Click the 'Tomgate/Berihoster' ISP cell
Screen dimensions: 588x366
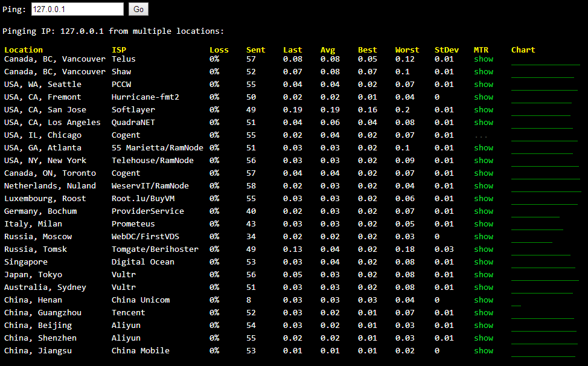pos(155,249)
